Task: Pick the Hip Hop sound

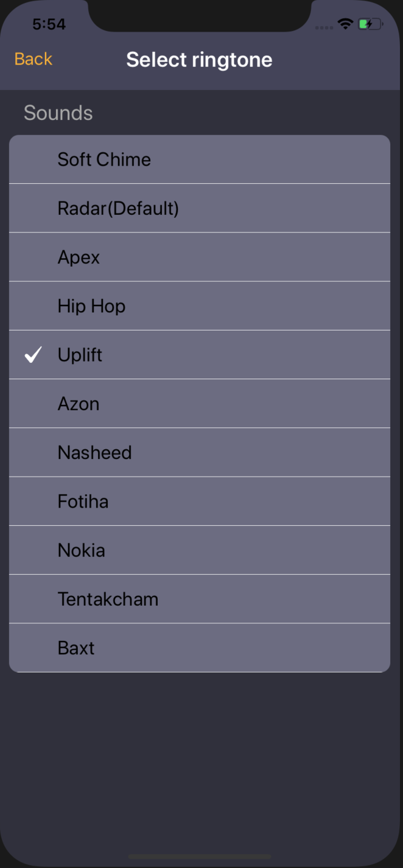Action: [x=200, y=306]
